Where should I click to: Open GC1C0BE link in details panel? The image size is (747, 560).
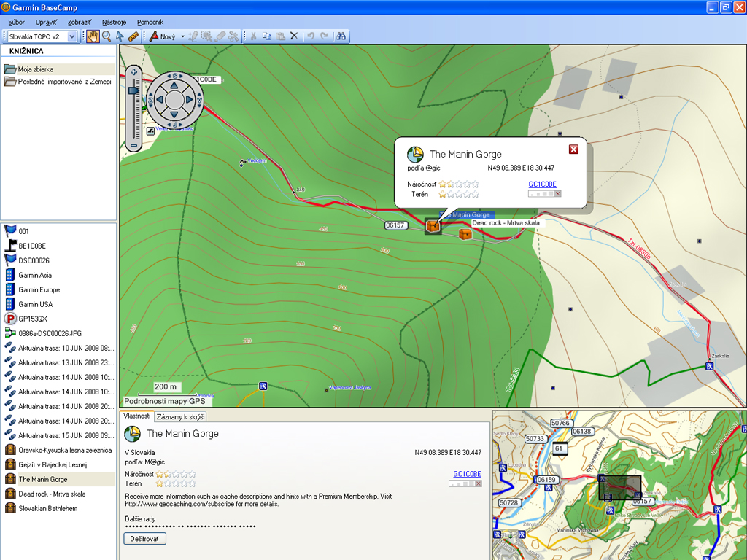click(467, 474)
